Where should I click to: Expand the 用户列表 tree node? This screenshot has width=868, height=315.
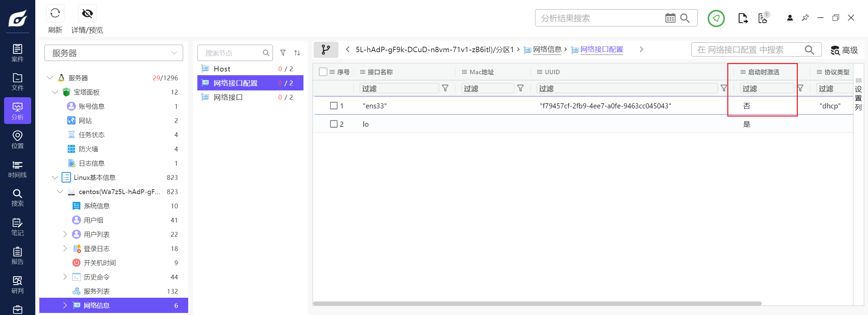[x=65, y=234]
